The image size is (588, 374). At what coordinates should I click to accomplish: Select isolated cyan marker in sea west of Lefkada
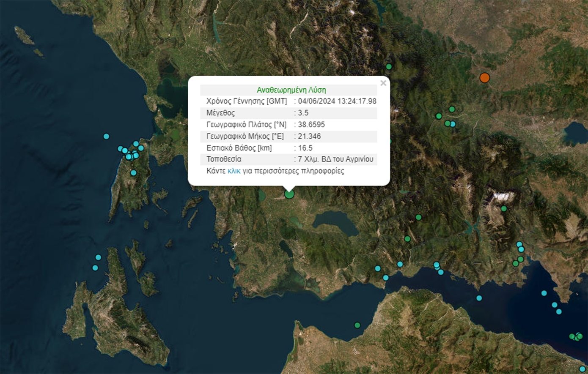click(106, 136)
